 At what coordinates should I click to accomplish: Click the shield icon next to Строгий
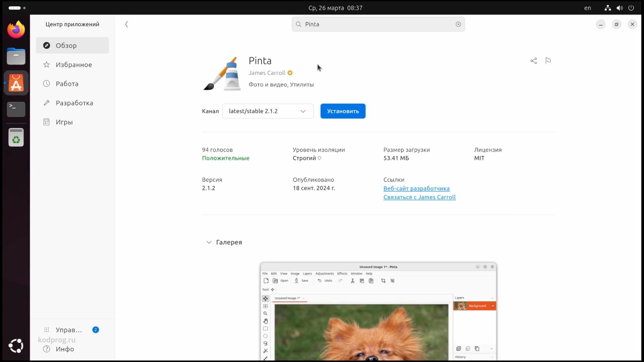point(319,158)
